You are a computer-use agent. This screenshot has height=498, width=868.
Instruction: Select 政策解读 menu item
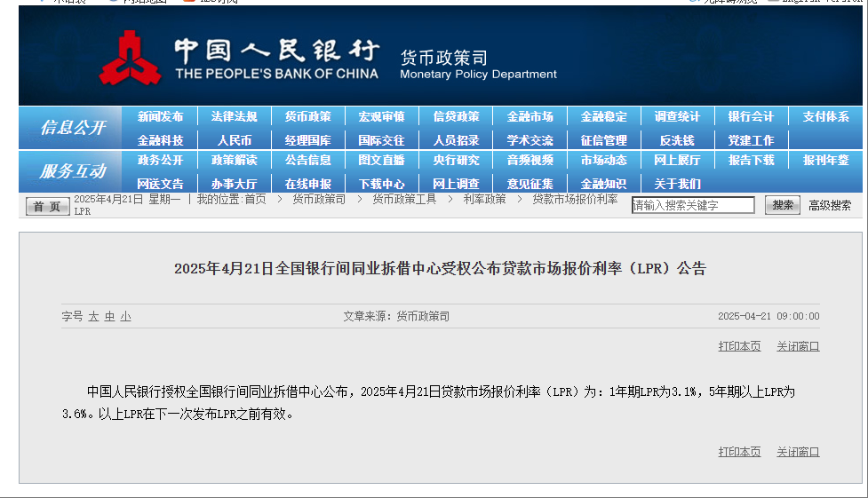point(235,161)
